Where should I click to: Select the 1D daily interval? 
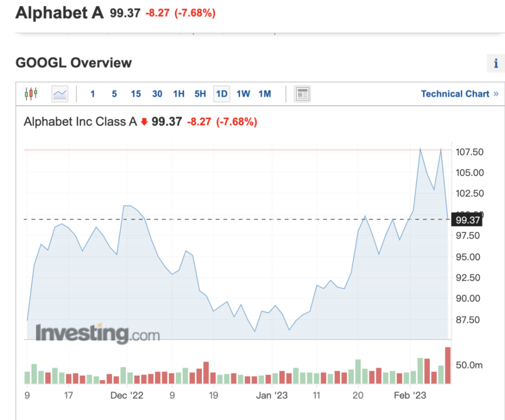click(222, 94)
